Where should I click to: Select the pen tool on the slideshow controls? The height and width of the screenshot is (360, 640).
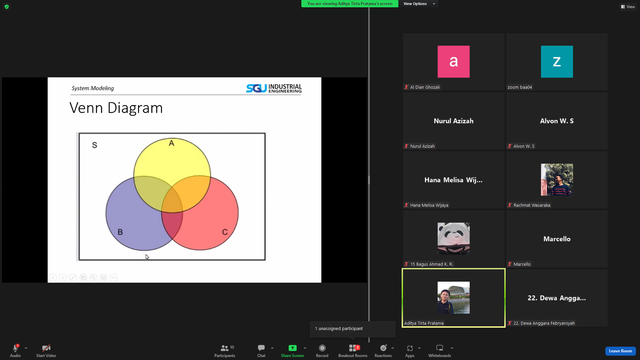[73, 278]
